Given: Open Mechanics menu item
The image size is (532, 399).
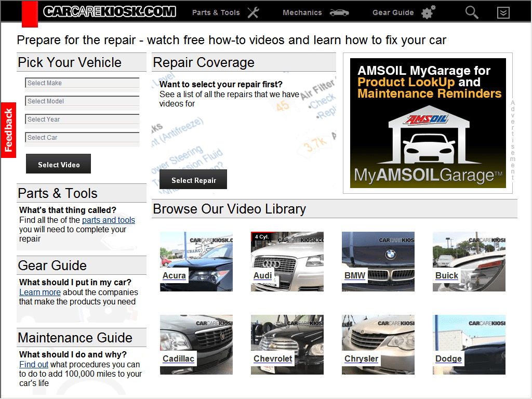Looking at the screenshot, I should coord(302,13).
